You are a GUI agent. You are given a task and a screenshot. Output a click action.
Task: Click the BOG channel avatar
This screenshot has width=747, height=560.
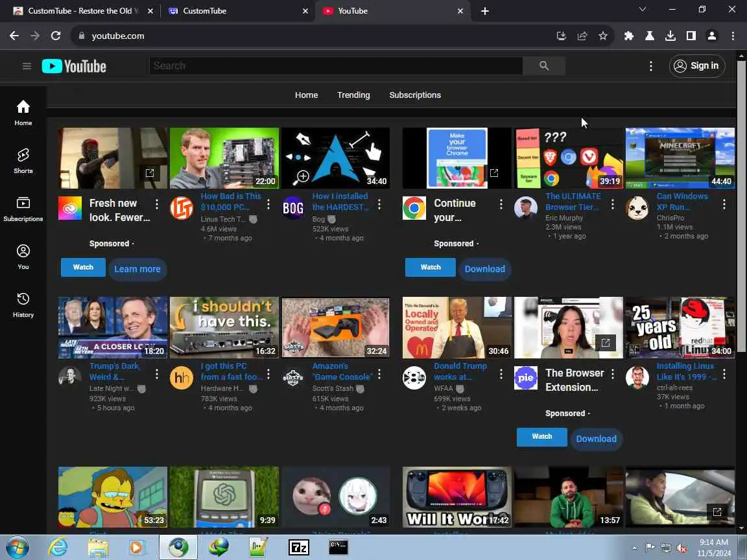click(293, 208)
